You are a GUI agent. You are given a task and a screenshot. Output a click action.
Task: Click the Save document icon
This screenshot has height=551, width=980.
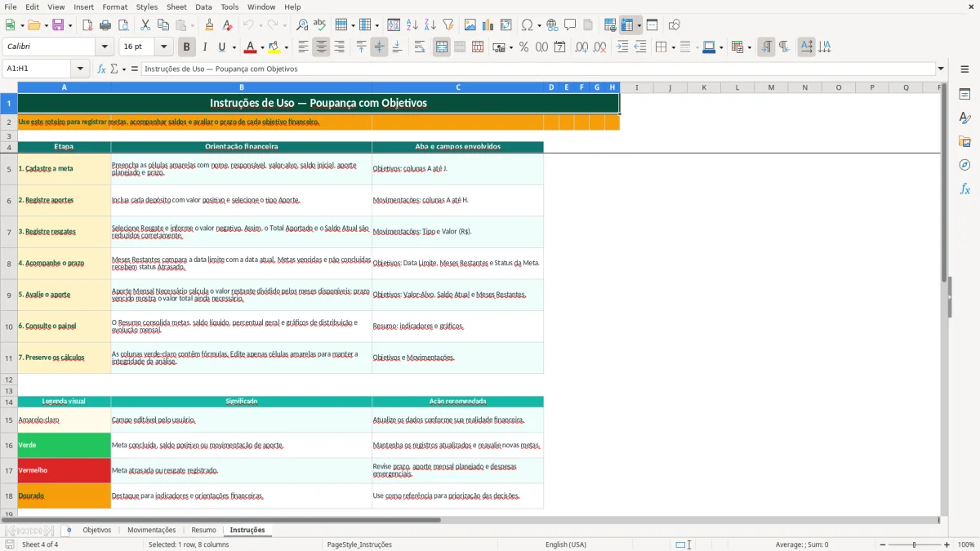[58, 25]
